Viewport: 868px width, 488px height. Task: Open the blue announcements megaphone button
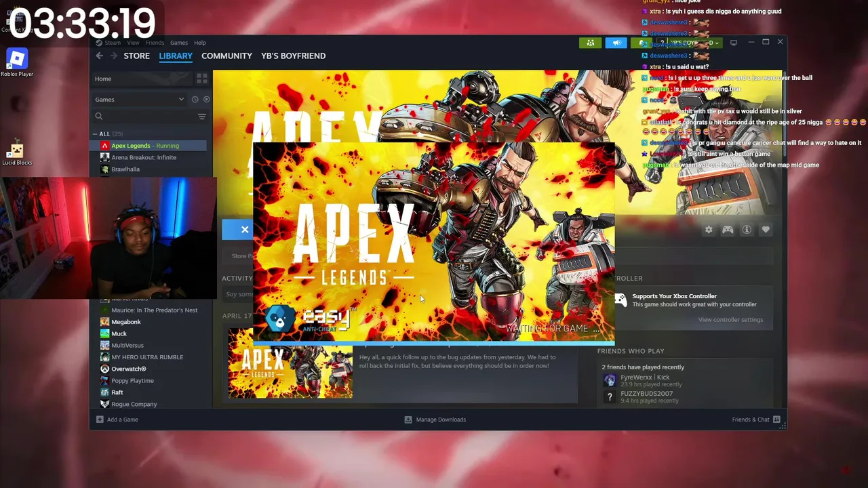coord(616,43)
